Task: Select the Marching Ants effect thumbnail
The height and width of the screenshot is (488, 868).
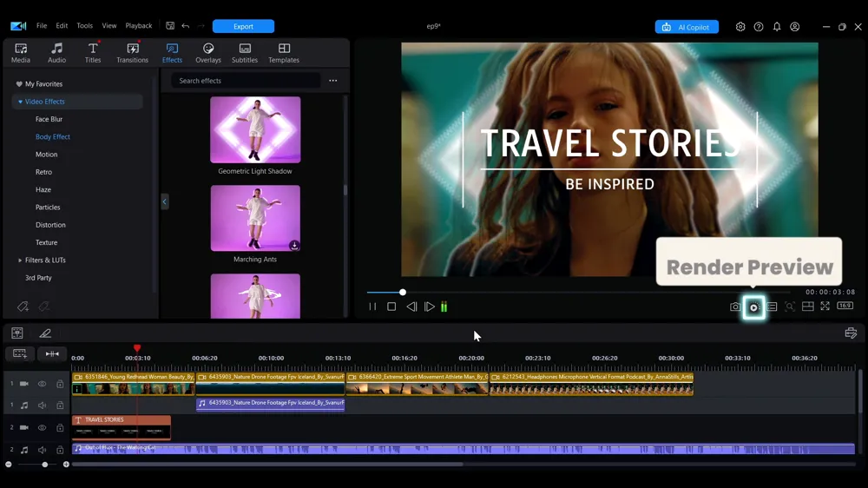Action: tap(255, 218)
